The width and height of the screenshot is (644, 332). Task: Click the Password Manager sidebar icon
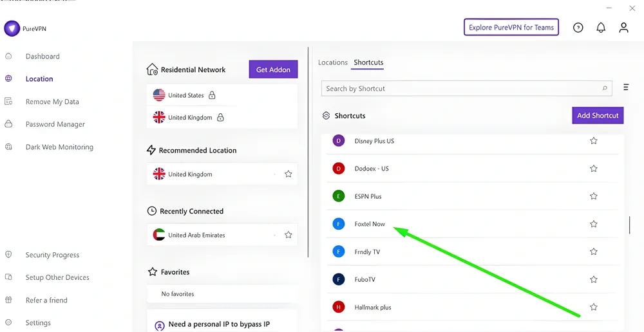coord(8,124)
